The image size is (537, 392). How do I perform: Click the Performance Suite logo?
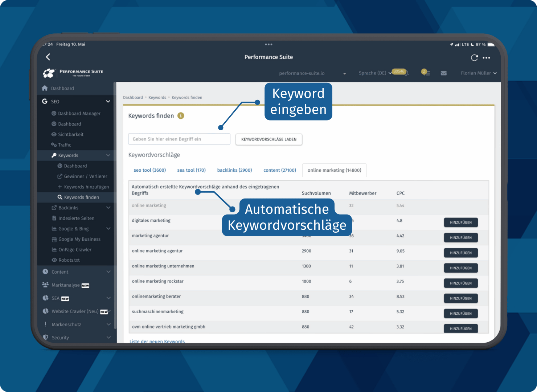tap(73, 73)
